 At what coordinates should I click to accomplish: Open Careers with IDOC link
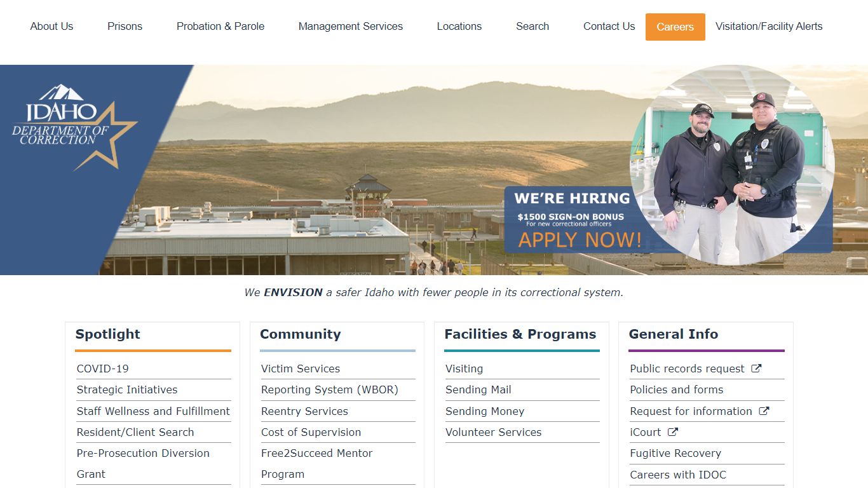click(x=678, y=475)
